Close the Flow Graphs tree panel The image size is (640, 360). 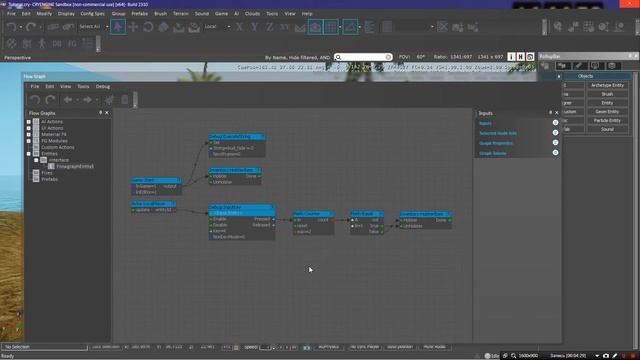(x=107, y=113)
